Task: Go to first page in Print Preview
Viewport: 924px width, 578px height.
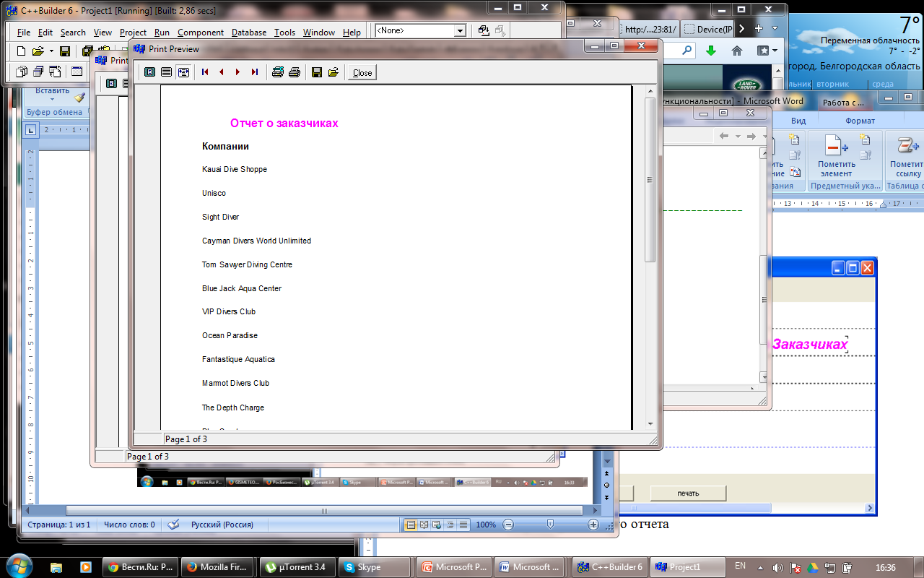Action: pos(205,72)
